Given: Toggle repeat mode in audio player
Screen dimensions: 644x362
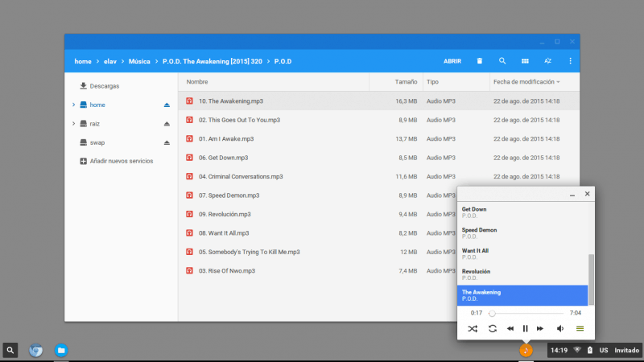Looking at the screenshot, I should tap(492, 328).
